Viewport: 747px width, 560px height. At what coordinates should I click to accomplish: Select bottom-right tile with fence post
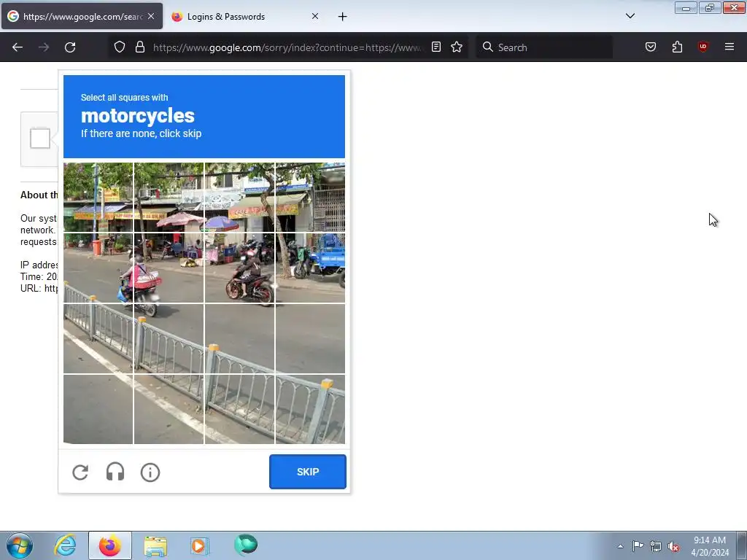310,409
